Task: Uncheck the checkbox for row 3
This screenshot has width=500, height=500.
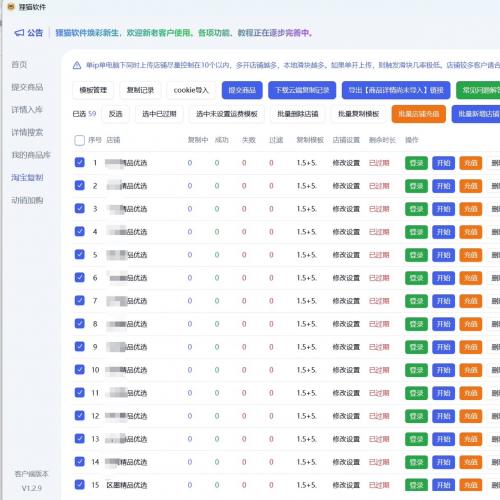Action: 79,208
